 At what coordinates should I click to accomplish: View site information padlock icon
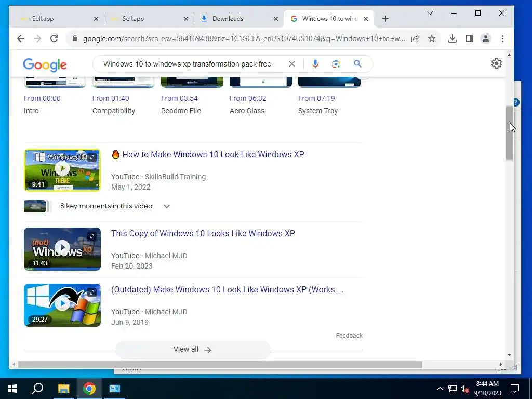tap(75, 38)
